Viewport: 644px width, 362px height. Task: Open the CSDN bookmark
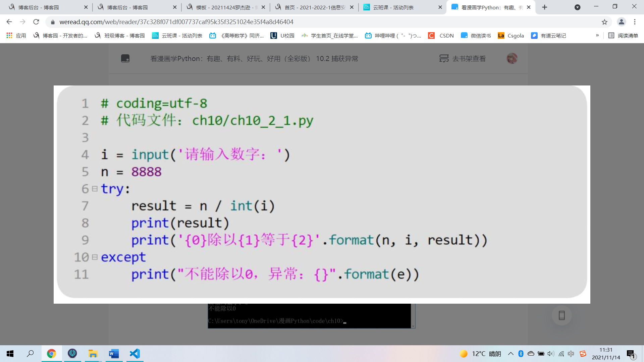(441, 36)
